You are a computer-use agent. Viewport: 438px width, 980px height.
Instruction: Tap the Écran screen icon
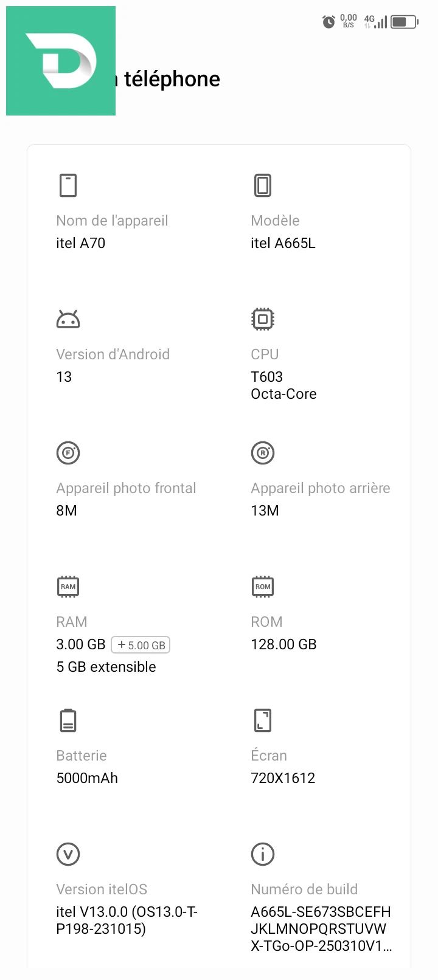263,720
